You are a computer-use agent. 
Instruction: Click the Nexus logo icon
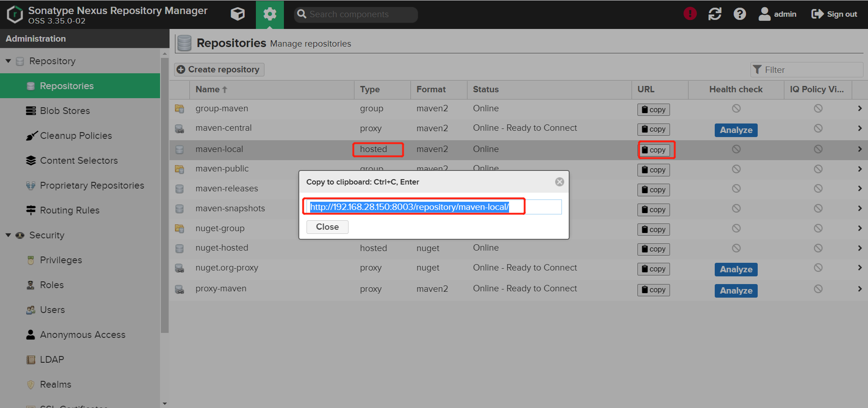pyautogui.click(x=15, y=14)
